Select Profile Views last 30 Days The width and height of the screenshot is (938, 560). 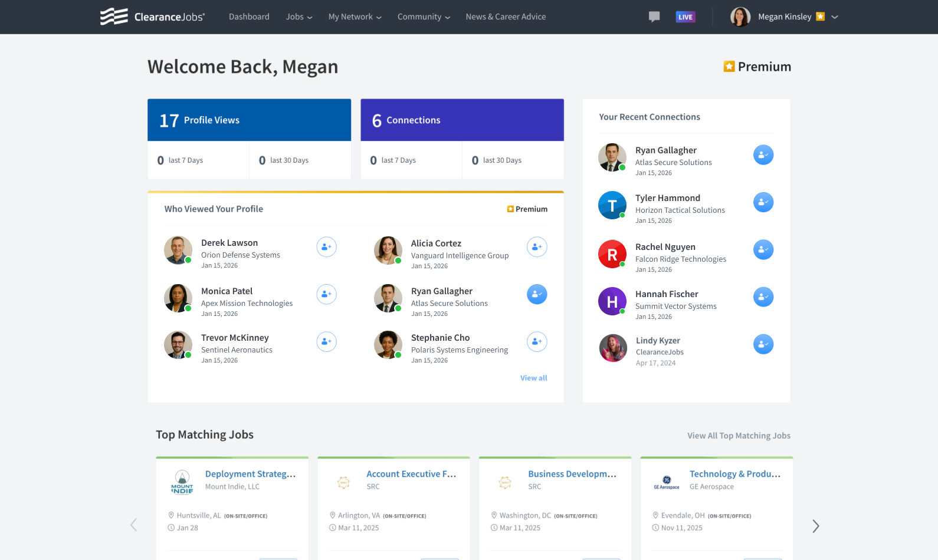(x=300, y=160)
